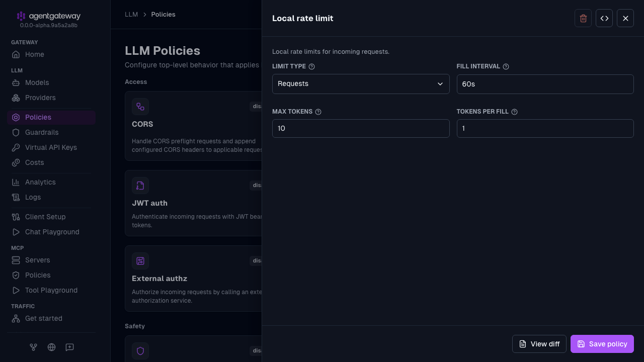Screen dimensions: 644x362
Task: Open Policies under the MCP section
Action: pyautogui.click(x=51, y=275)
